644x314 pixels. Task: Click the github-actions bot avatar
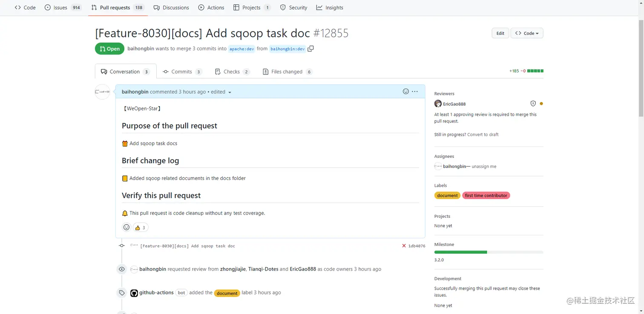134,293
